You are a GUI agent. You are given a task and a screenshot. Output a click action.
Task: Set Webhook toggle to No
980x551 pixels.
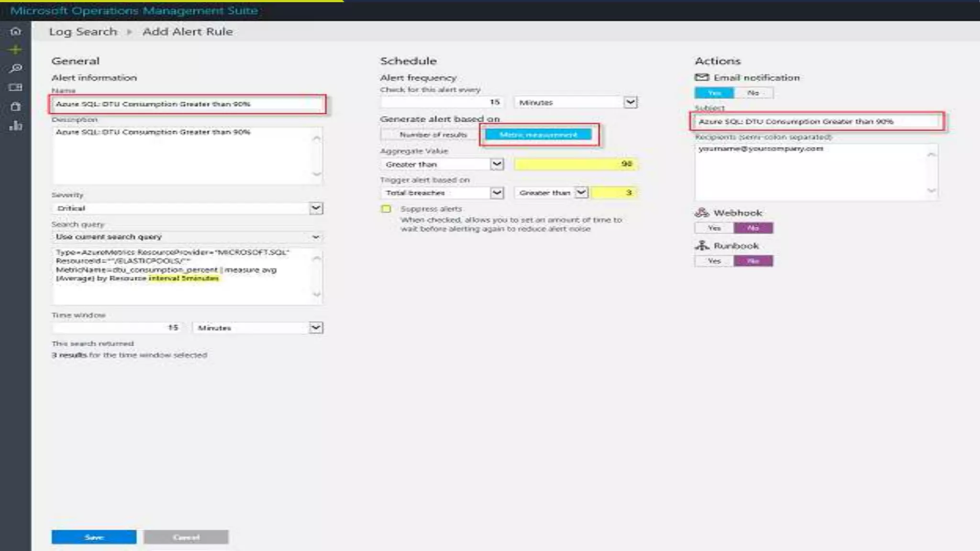tap(753, 228)
